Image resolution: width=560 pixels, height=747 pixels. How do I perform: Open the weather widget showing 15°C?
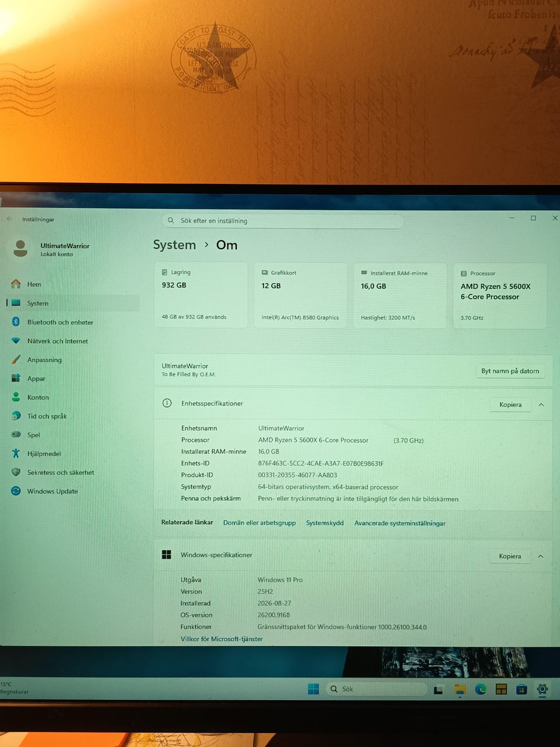pyautogui.click(x=15, y=688)
